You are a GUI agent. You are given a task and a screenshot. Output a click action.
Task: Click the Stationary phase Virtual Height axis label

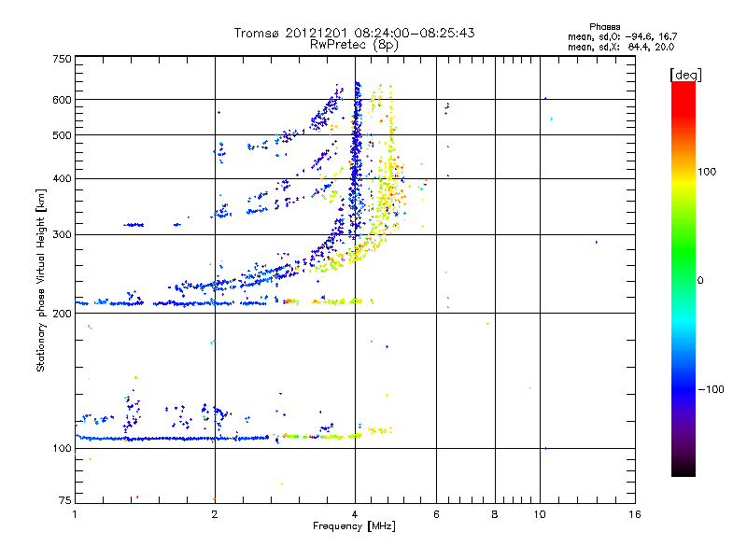41,281
